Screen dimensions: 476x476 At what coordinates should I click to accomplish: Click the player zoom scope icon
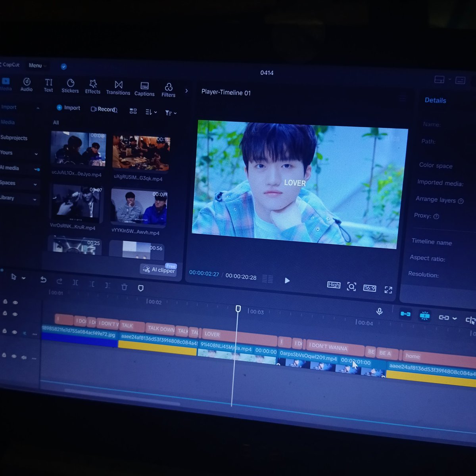[351, 286]
